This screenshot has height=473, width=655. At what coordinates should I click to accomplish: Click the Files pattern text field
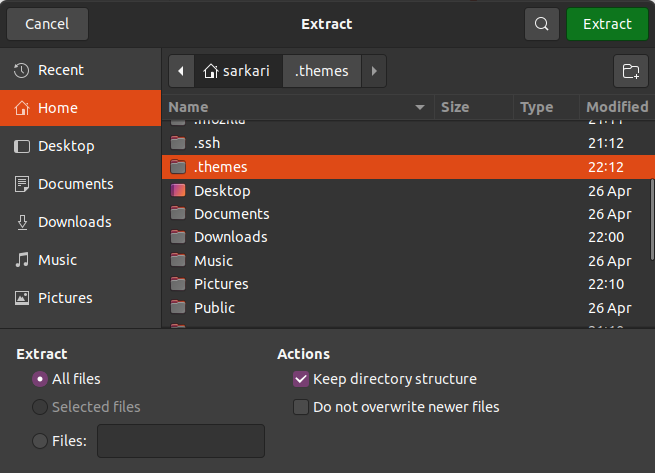click(x=180, y=441)
